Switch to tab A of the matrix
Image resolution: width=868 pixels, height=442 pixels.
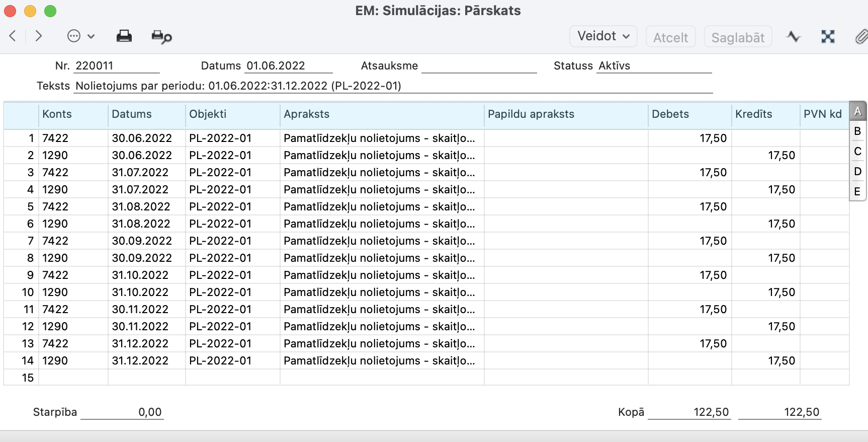tap(858, 111)
